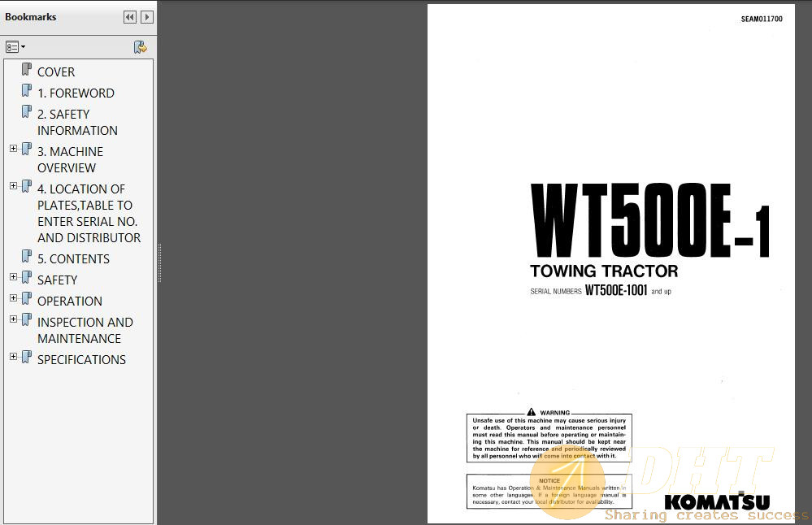
Task: Click the serial number WT500E-1001 text
Action: pos(616,290)
